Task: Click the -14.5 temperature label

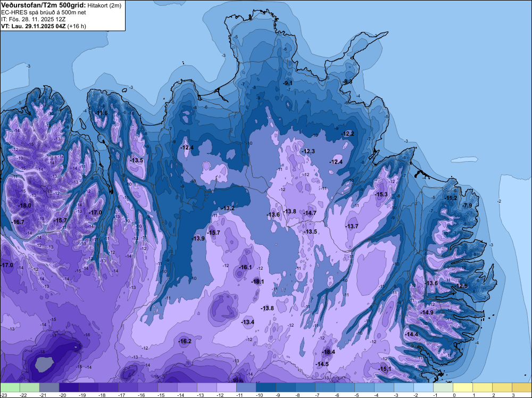Action: pos(322,364)
